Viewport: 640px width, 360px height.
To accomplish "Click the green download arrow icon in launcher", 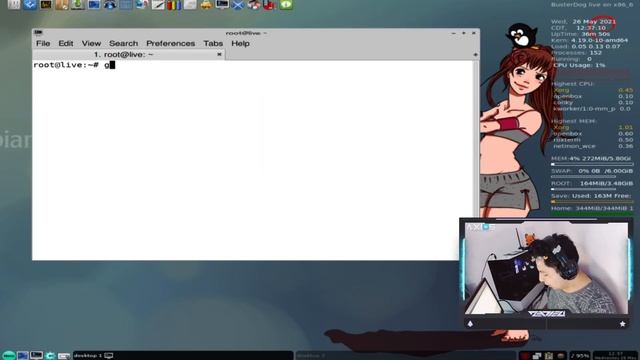I will (78, 4).
